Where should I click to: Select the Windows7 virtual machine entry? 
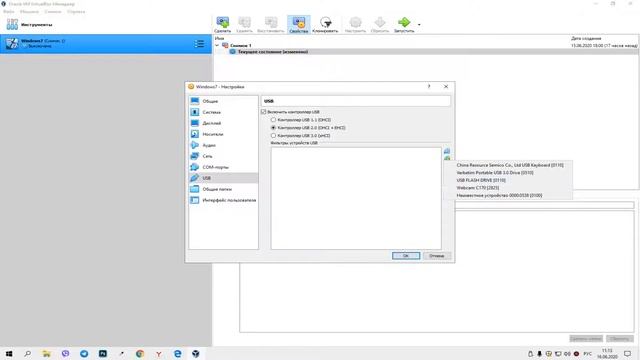point(106,44)
